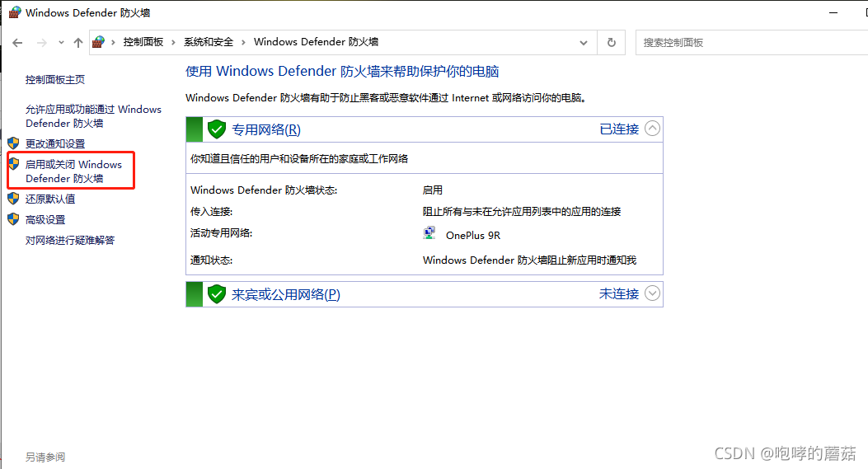Click the 另请参阅 heading
The height and width of the screenshot is (469, 868).
tap(45, 457)
